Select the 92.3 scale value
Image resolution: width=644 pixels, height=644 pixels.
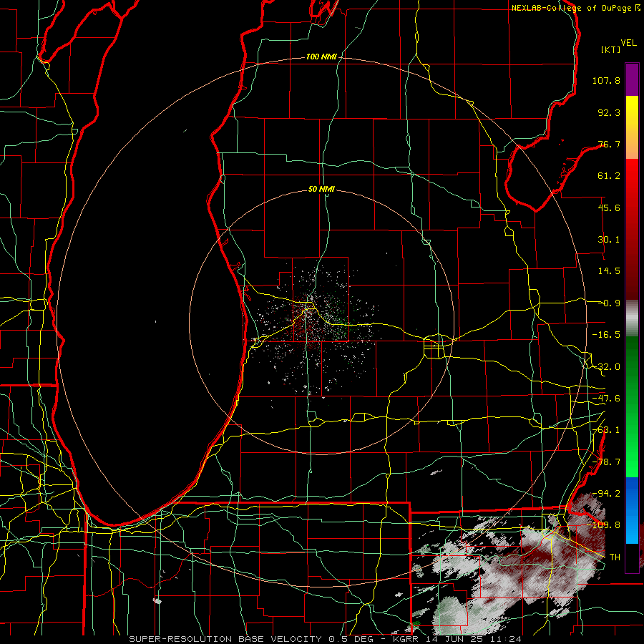[x=609, y=112]
